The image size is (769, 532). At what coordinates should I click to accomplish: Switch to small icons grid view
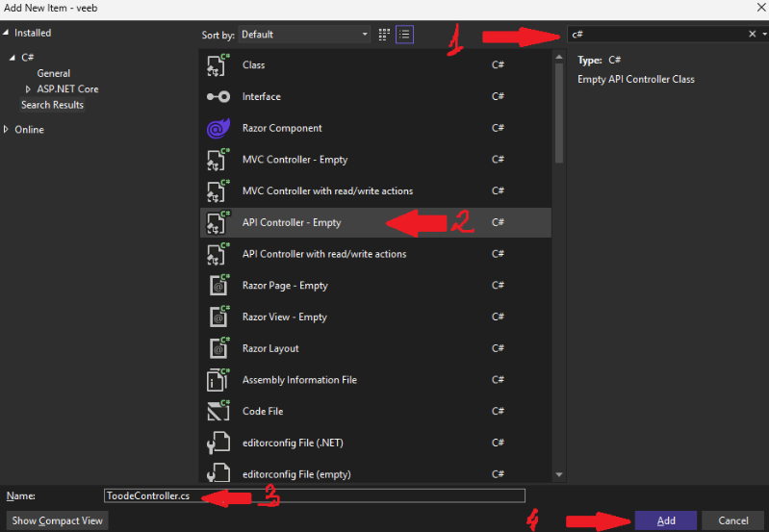(385, 34)
